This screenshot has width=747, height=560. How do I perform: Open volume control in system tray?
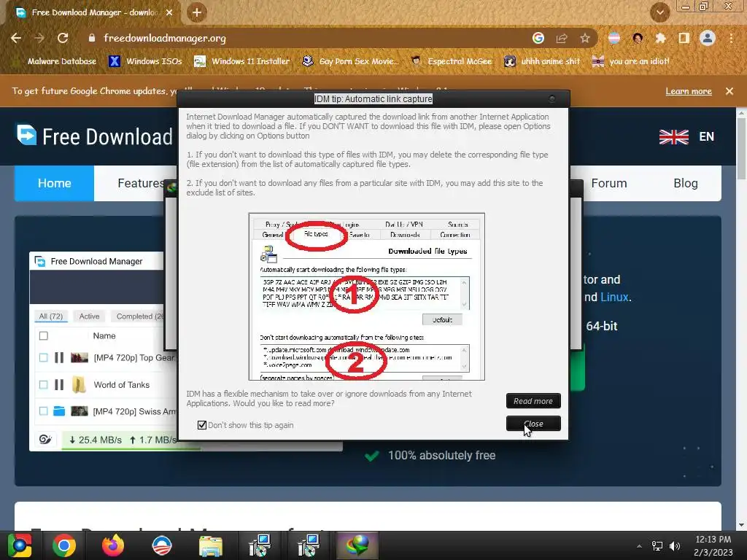674,545
